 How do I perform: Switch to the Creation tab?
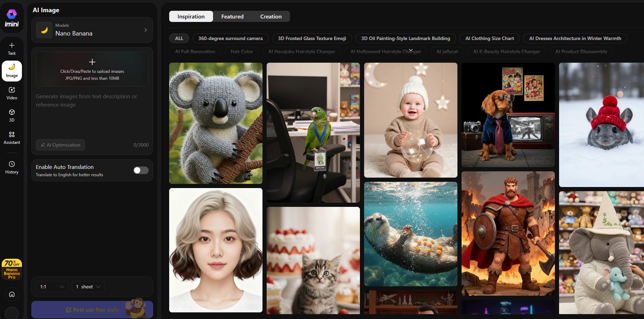tap(271, 16)
